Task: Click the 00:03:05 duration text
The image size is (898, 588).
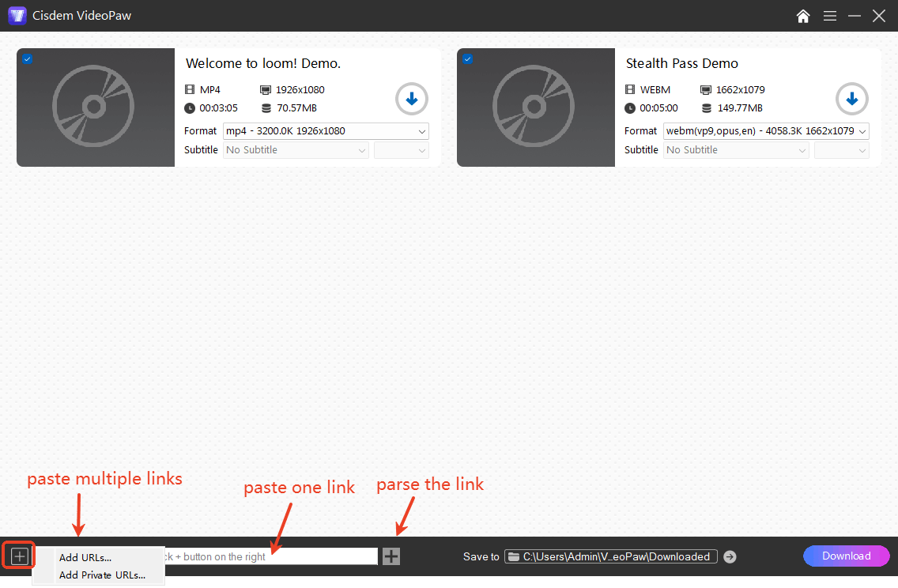Action: coord(218,108)
